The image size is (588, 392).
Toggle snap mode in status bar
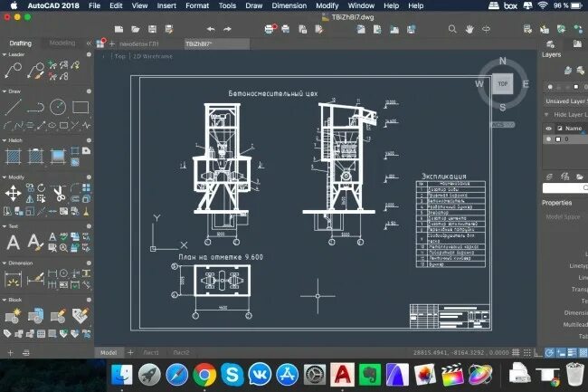coord(526,352)
